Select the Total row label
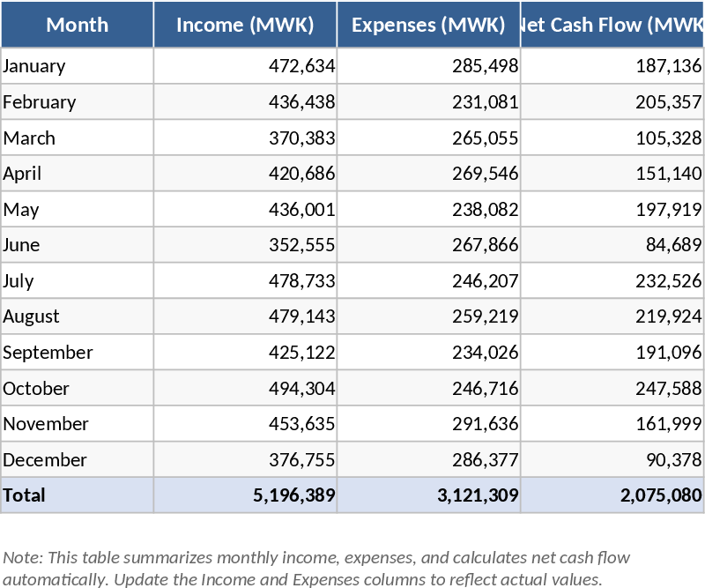This screenshot has height=588, width=705. click(25, 495)
